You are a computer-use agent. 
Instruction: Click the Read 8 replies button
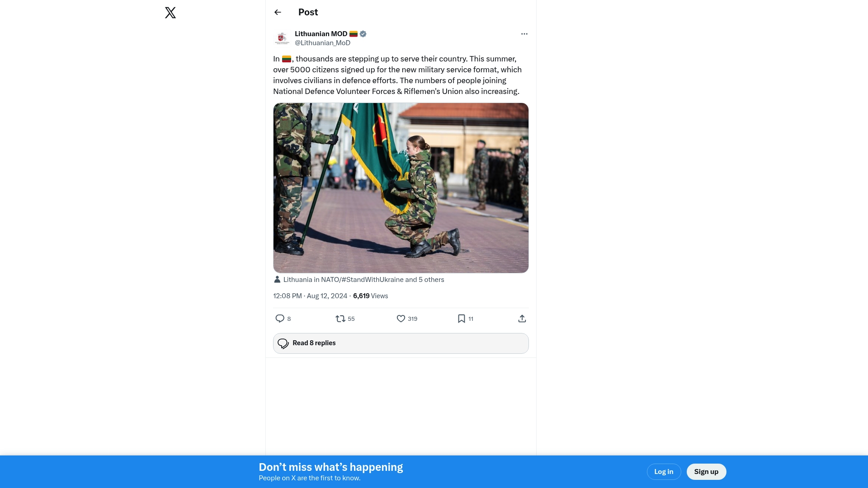401,343
